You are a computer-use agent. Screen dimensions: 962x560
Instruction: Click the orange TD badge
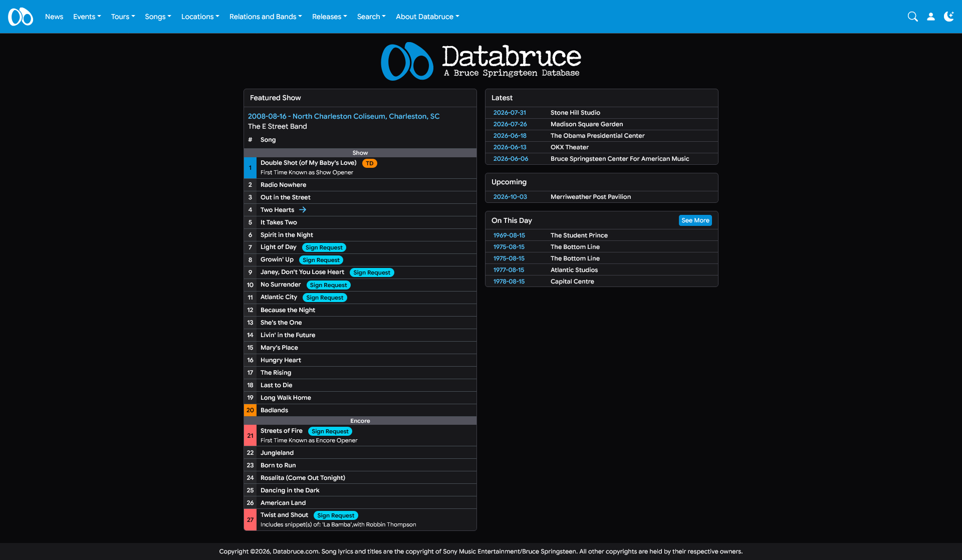(x=369, y=163)
